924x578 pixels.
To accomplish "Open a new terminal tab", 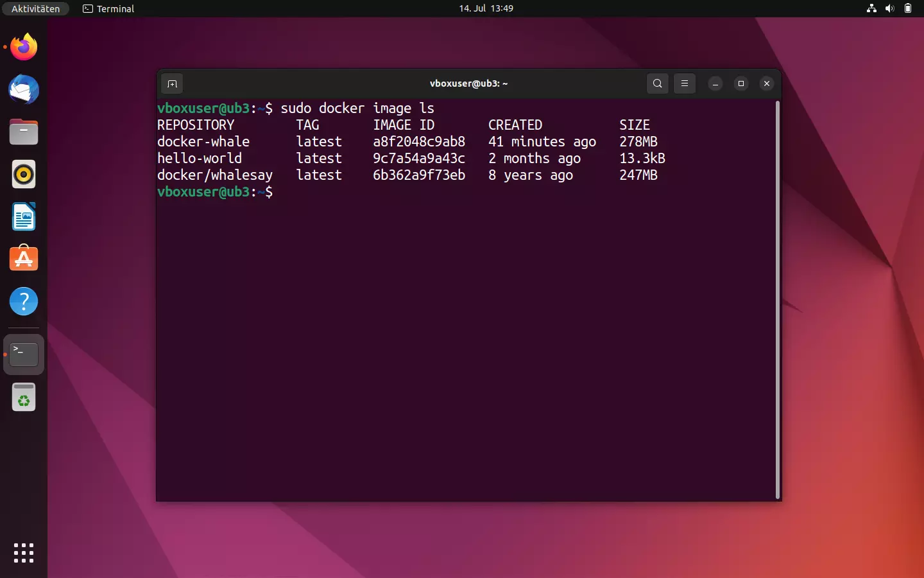I will click(x=172, y=83).
